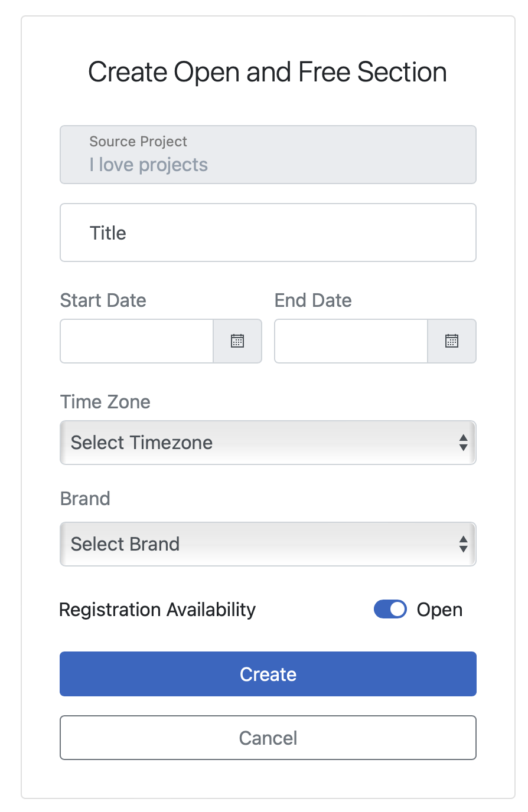The width and height of the screenshot is (528, 812).
Task: Toggle the Registration Availability switch
Action: [x=390, y=610]
